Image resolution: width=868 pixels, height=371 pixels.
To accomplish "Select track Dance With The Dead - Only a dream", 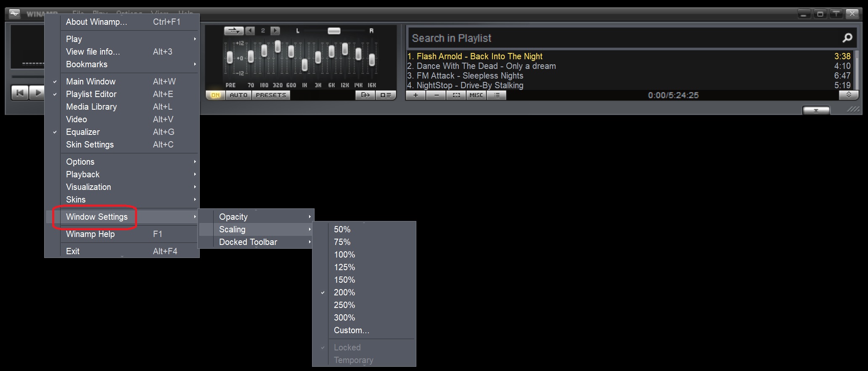I will click(629, 66).
